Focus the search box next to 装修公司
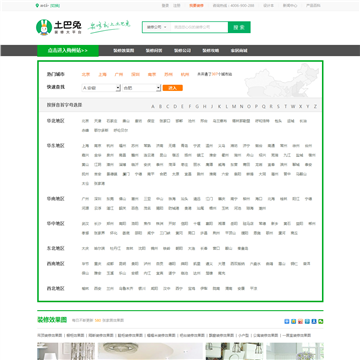 click(x=199, y=27)
